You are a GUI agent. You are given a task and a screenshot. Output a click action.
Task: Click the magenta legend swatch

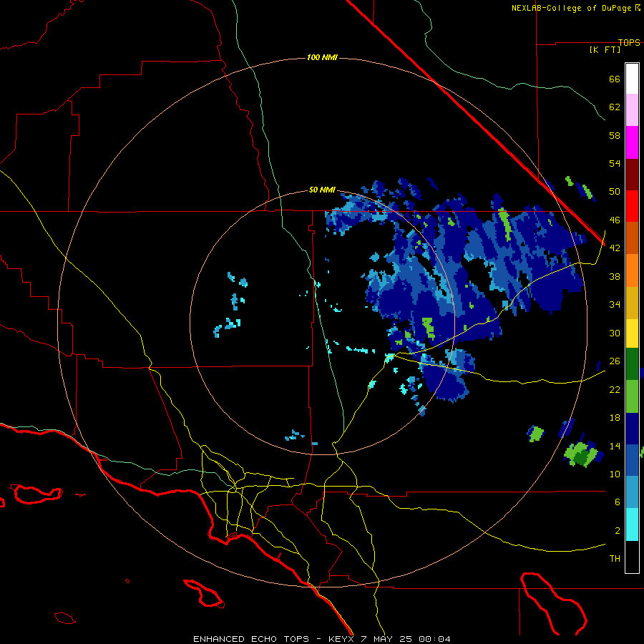[x=632, y=142]
